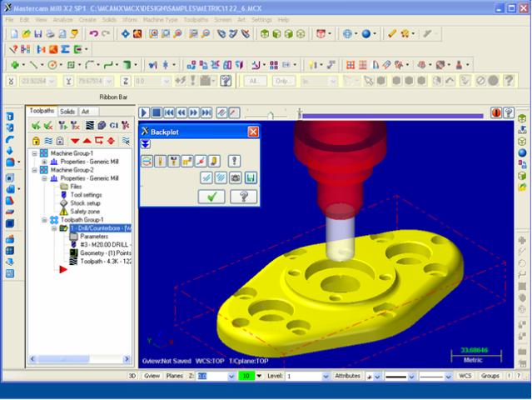532x400 pixels.
Task: Toggle display holder in Backplot dialog
Action: pyautogui.click(x=174, y=161)
